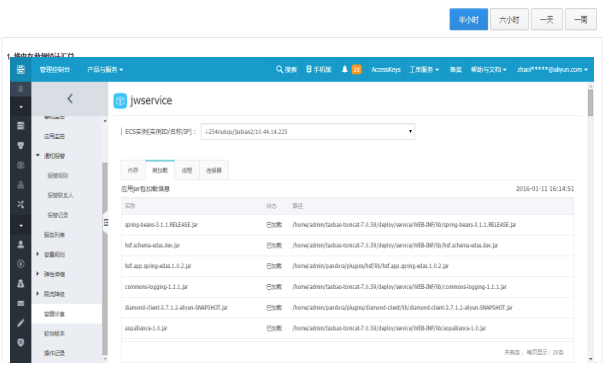Switch to the 内存 tab
Viewport: 606px width, 373px height.
click(x=133, y=170)
